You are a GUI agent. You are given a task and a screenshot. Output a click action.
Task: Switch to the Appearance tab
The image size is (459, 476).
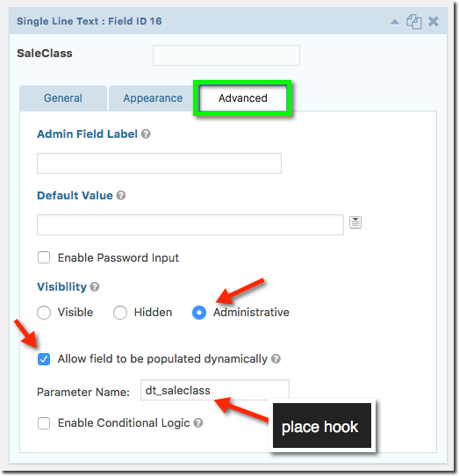(x=153, y=98)
